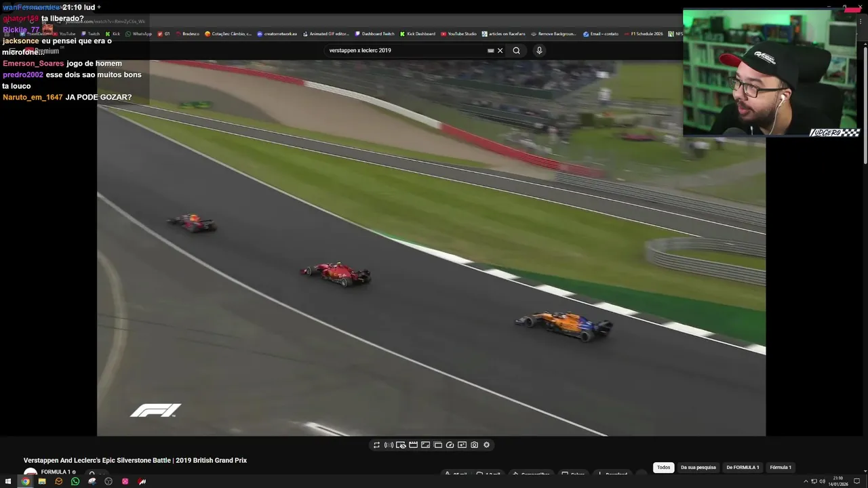
Task: Click the clapperboard icon in the video toolbar
Action: (413, 445)
